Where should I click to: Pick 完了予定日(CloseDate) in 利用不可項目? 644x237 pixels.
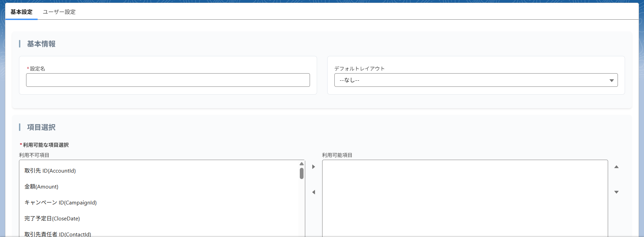pyautogui.click(x=52, y=219)
